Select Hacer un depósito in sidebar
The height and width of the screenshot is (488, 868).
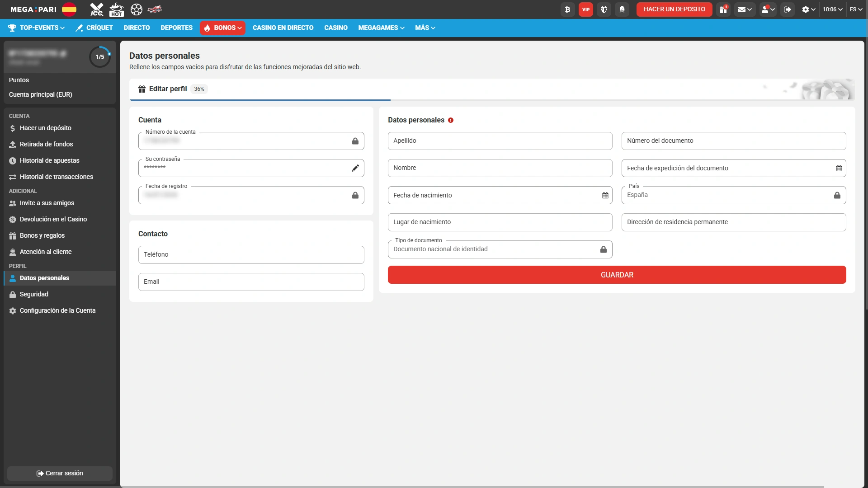coord(60,128)
